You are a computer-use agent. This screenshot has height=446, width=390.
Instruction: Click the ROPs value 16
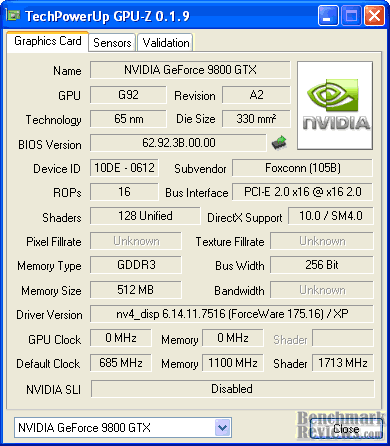pos(124,192)
